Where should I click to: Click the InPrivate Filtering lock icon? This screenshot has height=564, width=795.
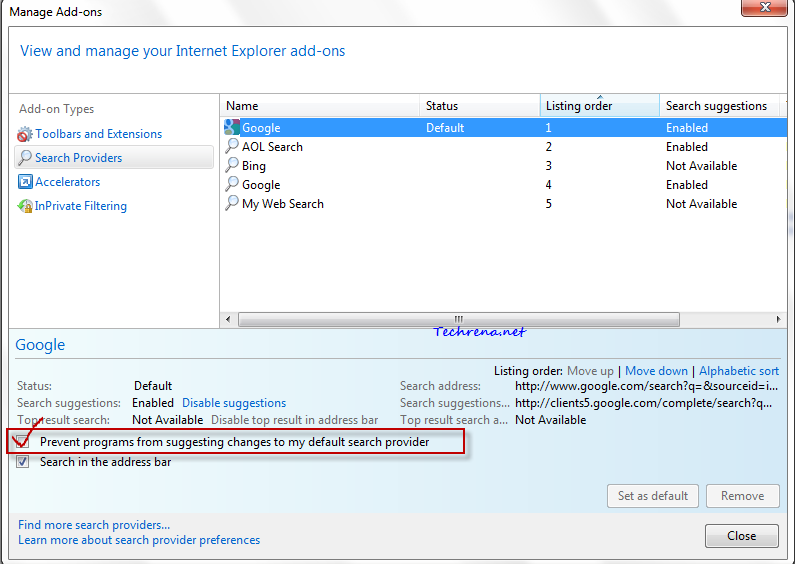(25, 206)
